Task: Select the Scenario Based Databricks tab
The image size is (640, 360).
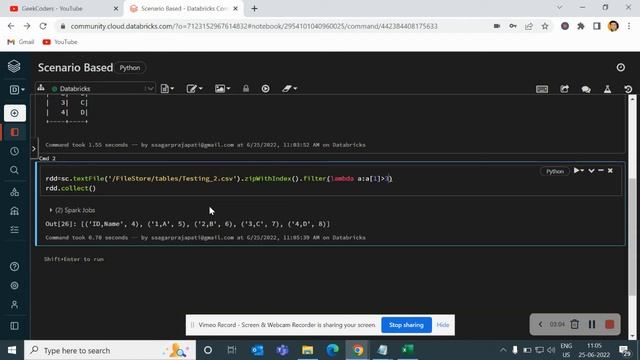Action: 184,9
